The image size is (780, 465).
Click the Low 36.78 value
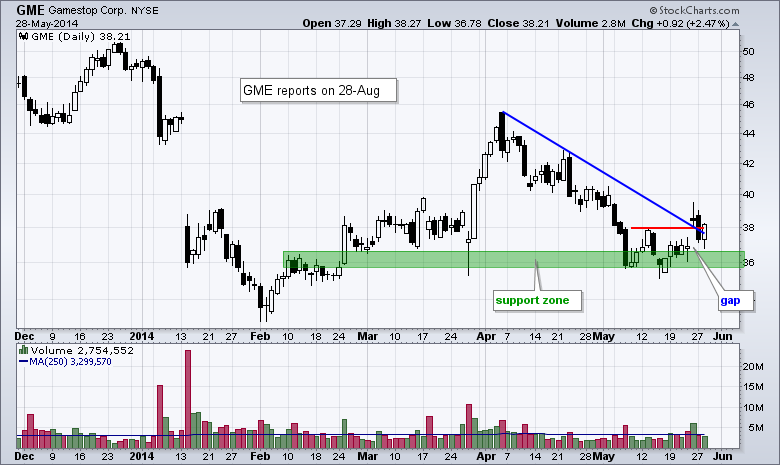point(455,23)
